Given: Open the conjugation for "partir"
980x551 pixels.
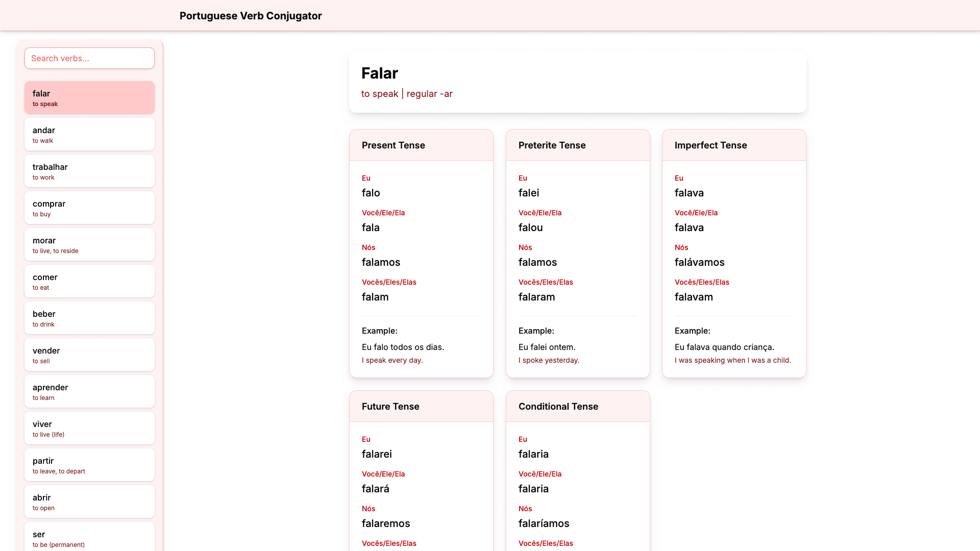Looking at the screenshot, I should [89, 465].
